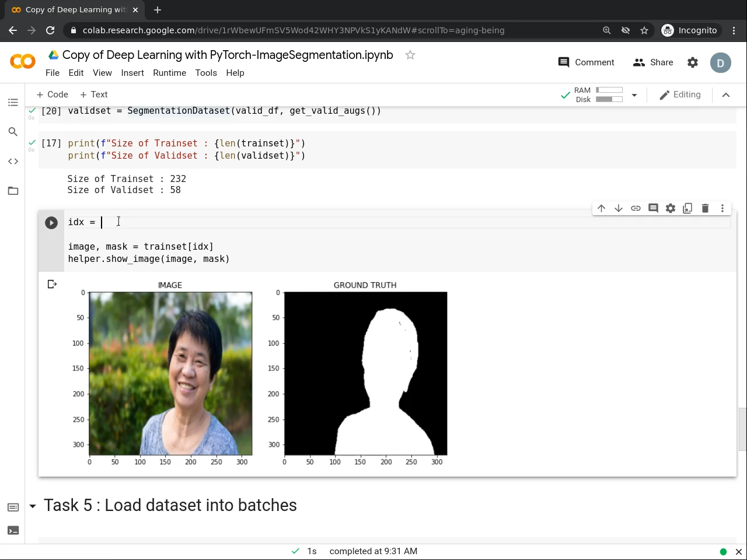Open the terminal from the bottom toolbar
The width and height of the screenshot is (747, 560).
coord(13,530)
